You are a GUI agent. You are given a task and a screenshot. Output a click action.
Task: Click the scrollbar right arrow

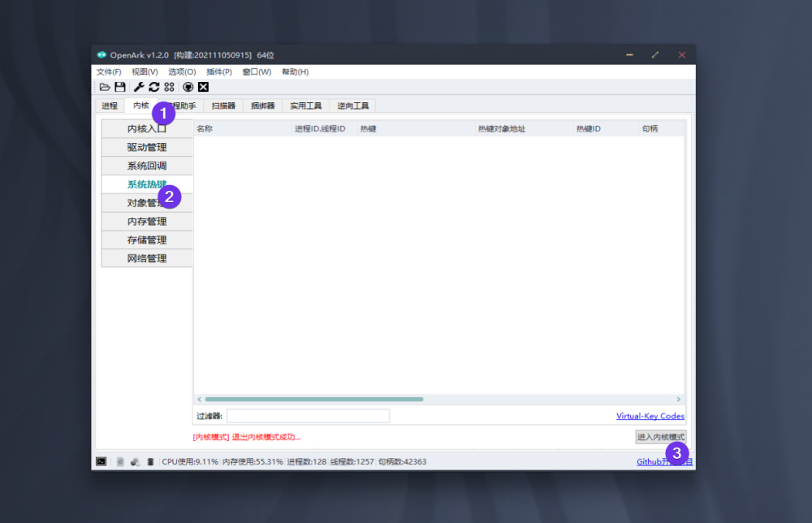[678, 400]
